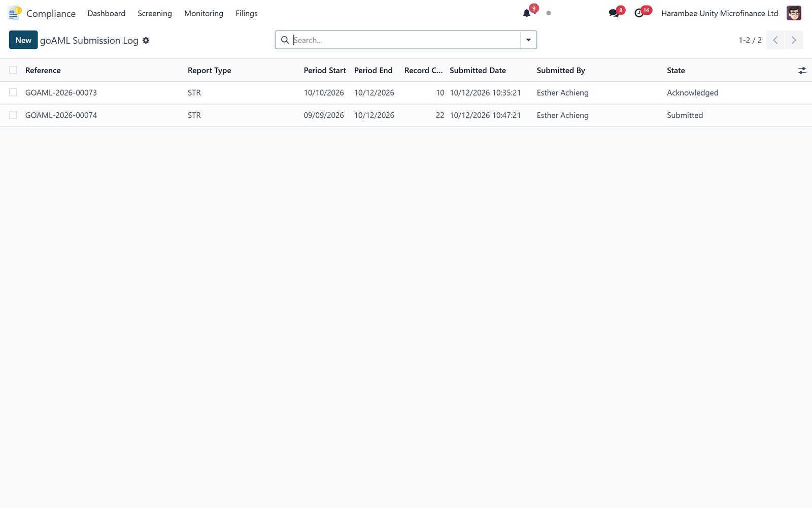
Task: Click the New button
Action: tap(23, 40)
